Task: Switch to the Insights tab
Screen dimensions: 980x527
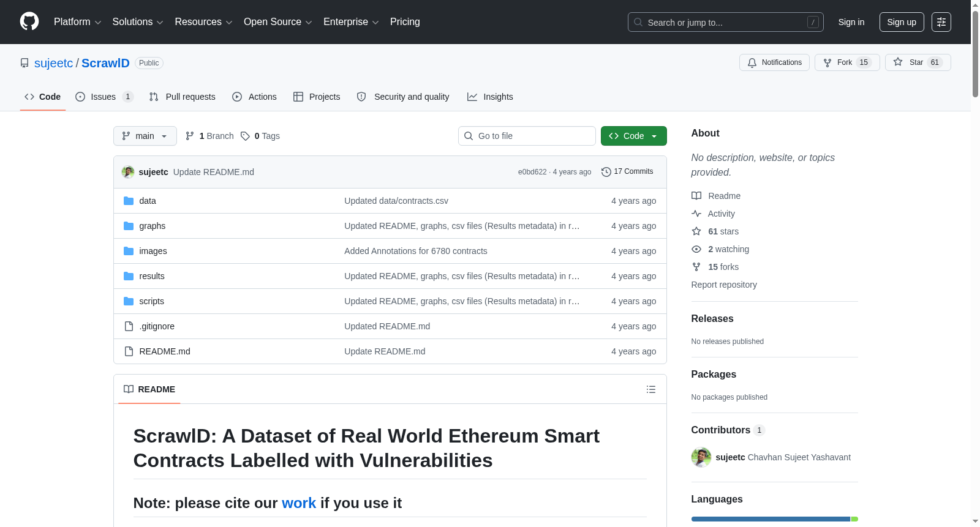Action: (x=490, y=97)
